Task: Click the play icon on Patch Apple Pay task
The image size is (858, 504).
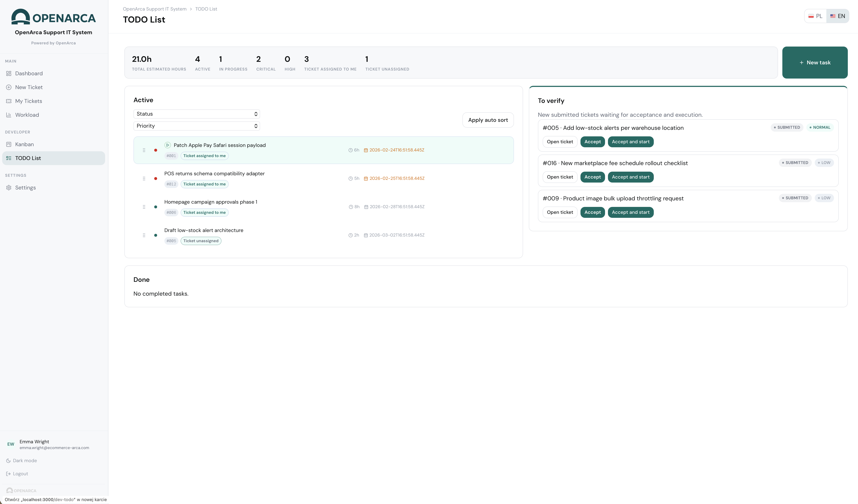Action: point(167,145)
